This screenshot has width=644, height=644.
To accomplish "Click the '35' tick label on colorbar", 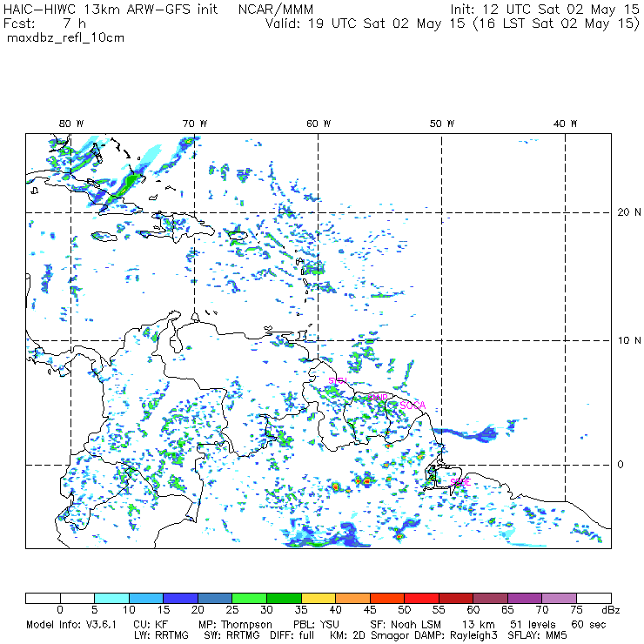I will (x=301, y=610).
